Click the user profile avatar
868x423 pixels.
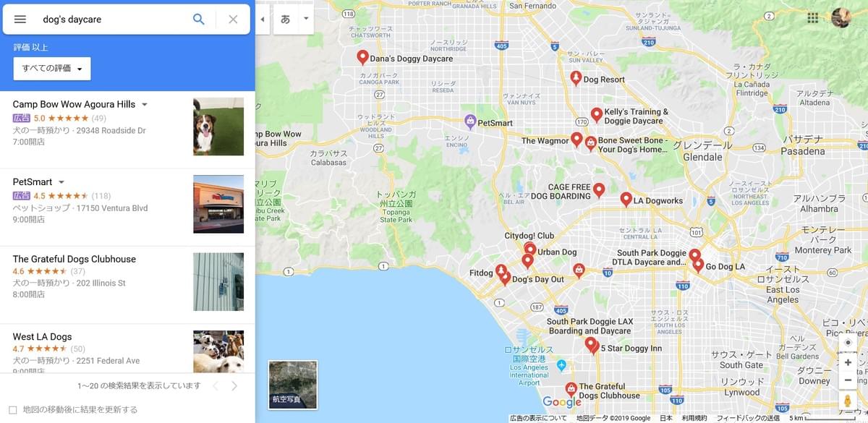pyautogui.click(x=841, y=18)
